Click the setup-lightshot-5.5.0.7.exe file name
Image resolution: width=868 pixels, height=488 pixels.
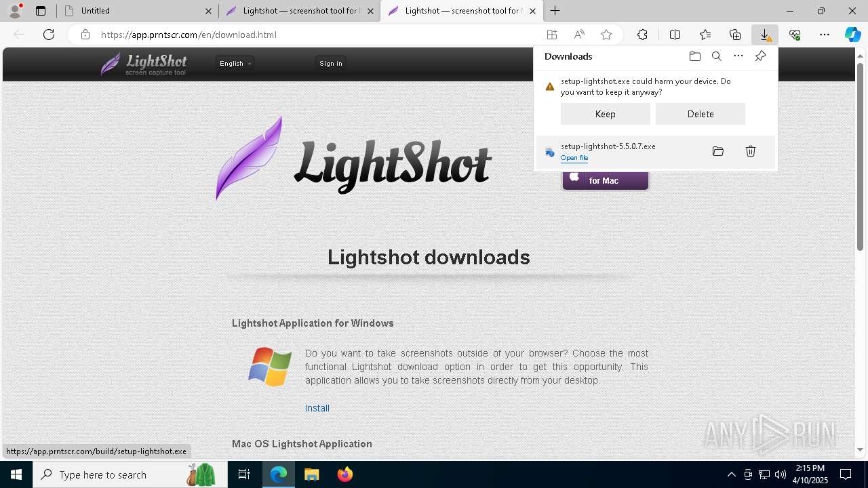coord(608,146)
